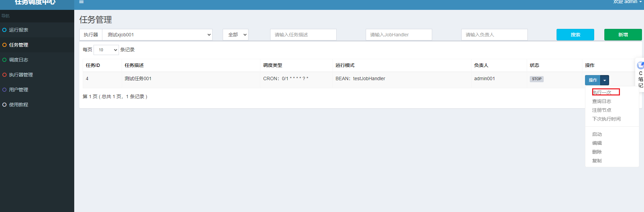
Task: Select 注册节点 in the operation menu
Action: (602, 110)
